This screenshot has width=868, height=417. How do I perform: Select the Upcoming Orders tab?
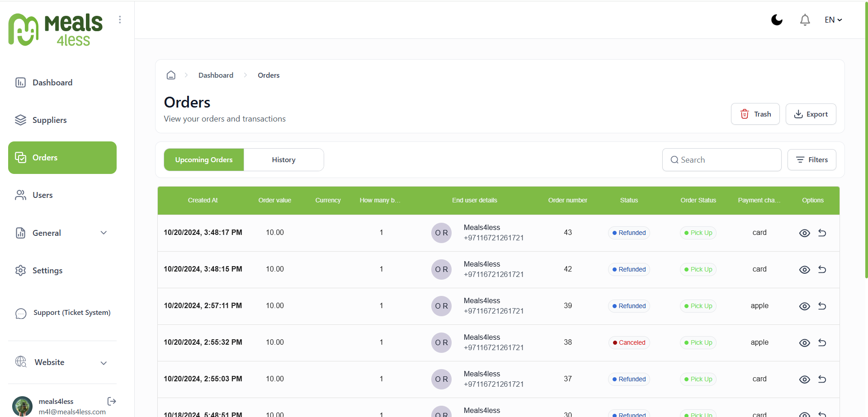click(x=204, y=160)
